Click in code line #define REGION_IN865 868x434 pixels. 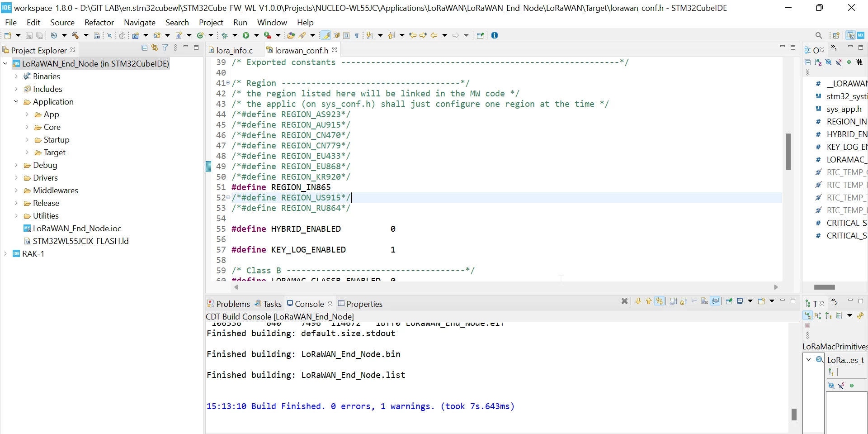pos(281,187)
